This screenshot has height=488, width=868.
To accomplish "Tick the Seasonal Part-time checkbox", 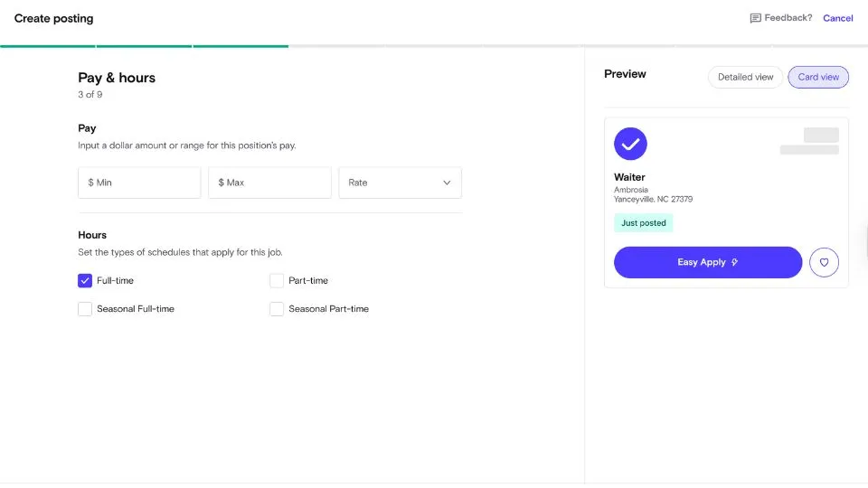I will point(277,309).
